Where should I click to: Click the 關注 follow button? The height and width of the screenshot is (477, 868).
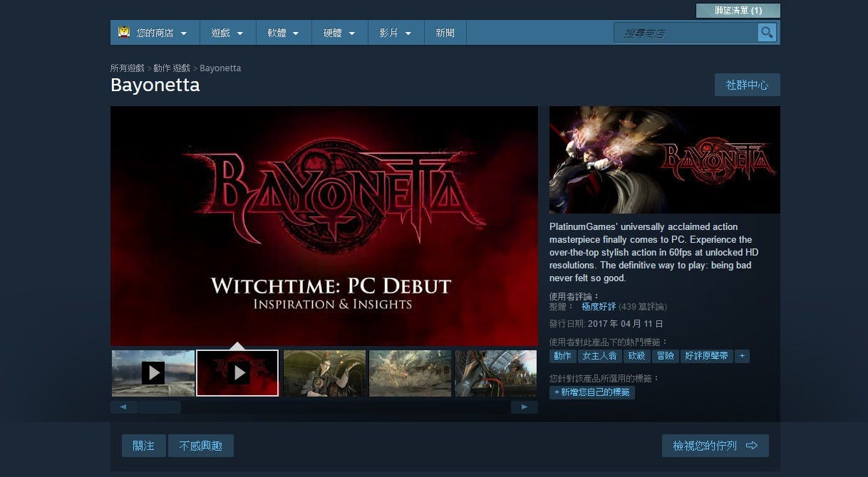pyautogui.click(x=143, y=446)
